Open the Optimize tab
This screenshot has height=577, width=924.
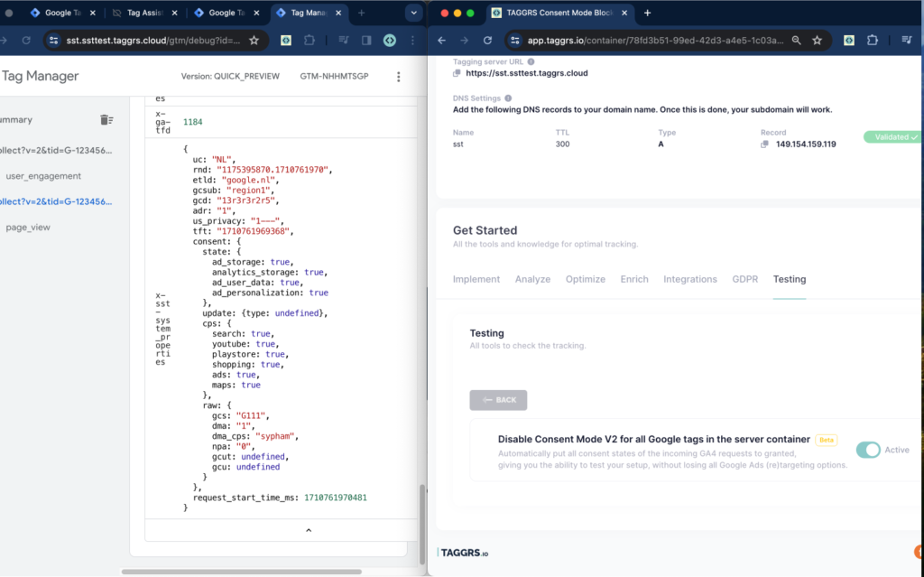(x=585, y=279)
